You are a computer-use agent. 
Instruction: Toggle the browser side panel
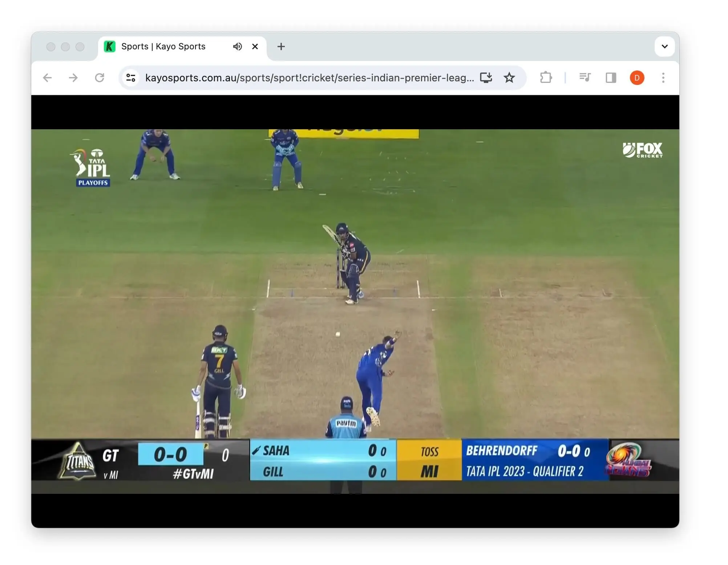[611, 78]
